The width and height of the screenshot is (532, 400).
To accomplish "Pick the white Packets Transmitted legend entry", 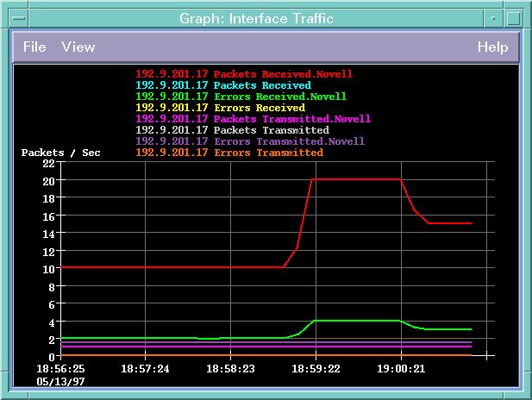I will (x=232, y=130).
